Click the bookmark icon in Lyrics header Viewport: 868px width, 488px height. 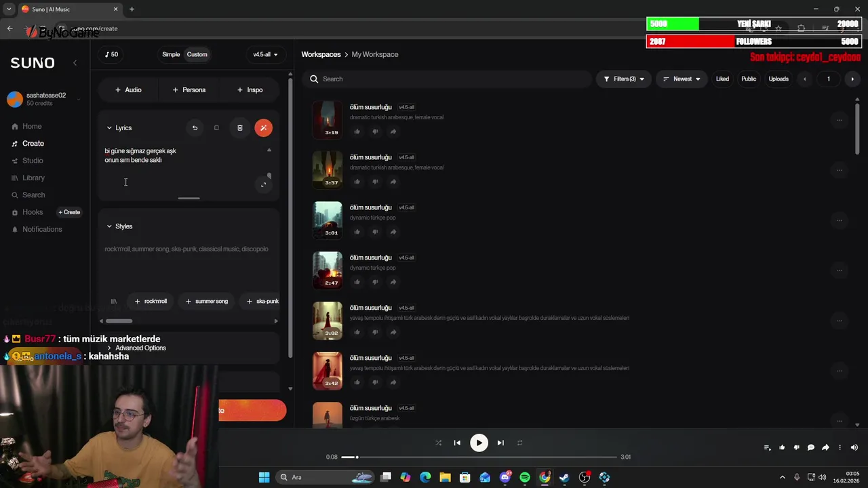216,127
